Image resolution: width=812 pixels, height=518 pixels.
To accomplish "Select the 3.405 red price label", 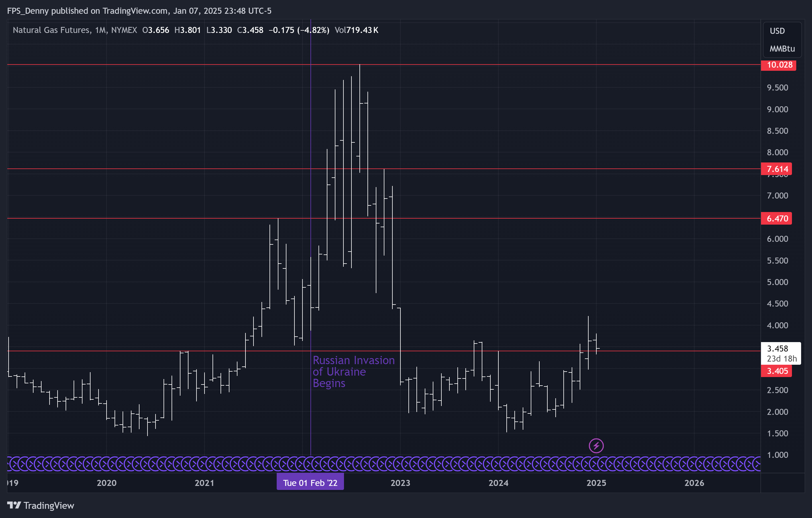I will (x=776, y=371).
